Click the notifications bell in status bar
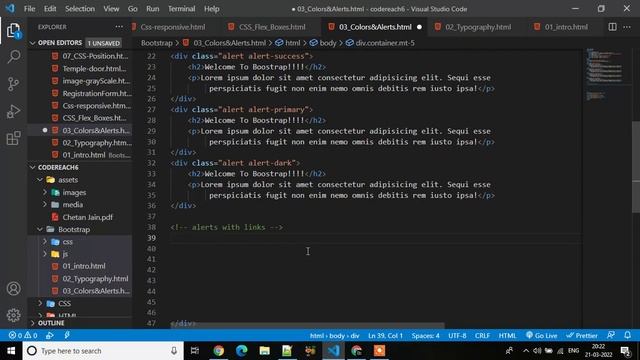The image size is (640, 360). pyautogui.click(x=627, y=335)
